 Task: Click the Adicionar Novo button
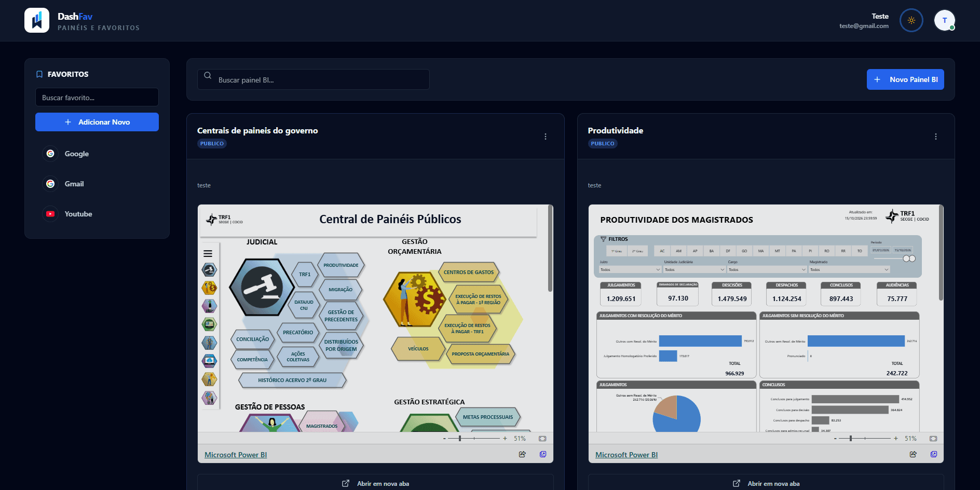pyautogui.click(x=97, y=122)
